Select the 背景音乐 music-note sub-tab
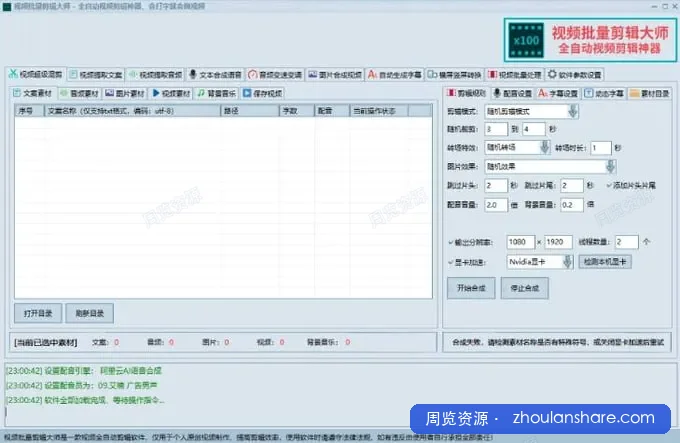The width and height of the screenshot is (680, 443). click(216, 93)
